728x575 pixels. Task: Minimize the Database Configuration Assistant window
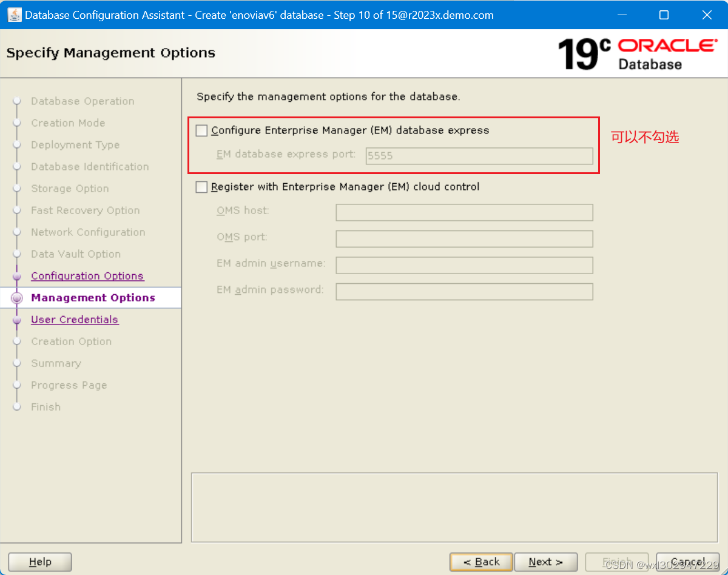pos(621,15)
